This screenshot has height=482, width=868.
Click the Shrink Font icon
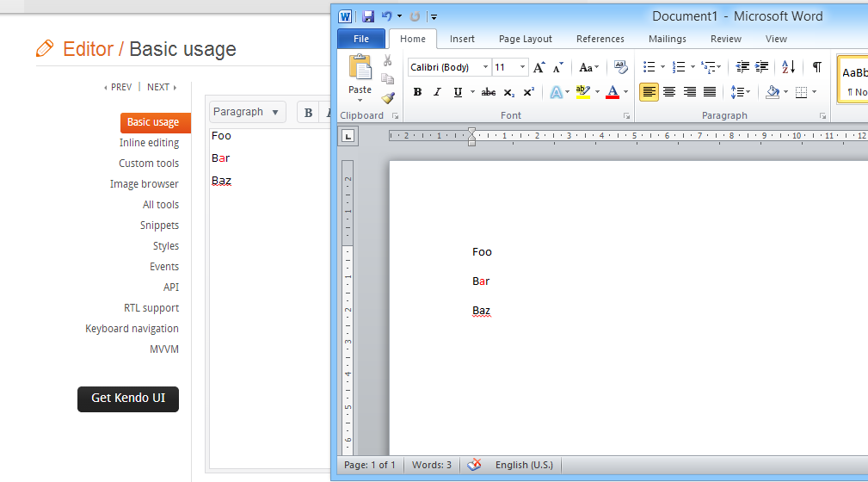tap(558, 67)
